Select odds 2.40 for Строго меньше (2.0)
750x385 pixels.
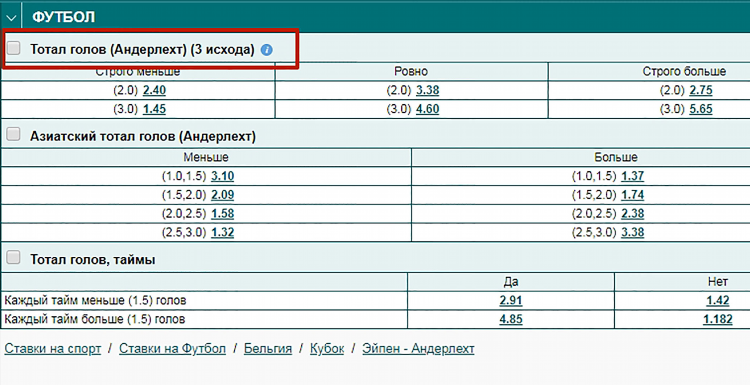coord(154,90)
